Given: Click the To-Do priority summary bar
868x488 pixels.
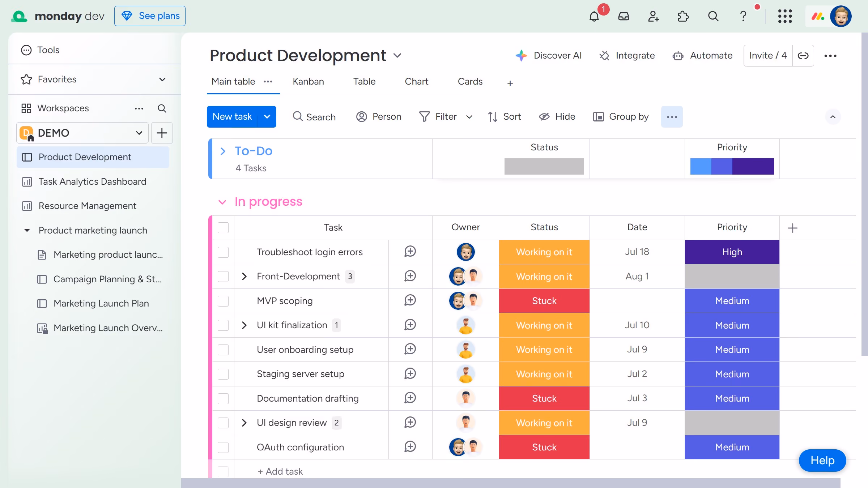Looking at the screenshot, I should pyautogui.click(x=732, y=166).
